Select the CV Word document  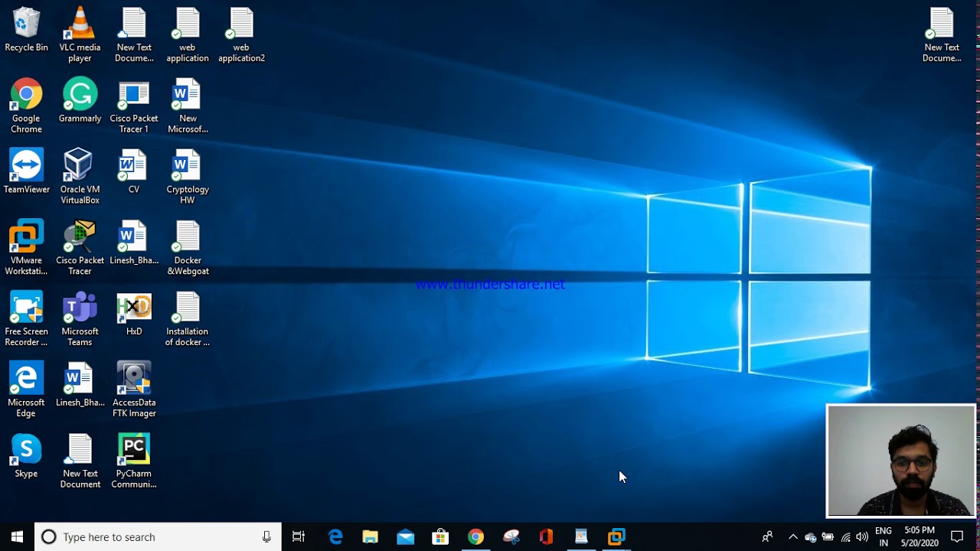point(134,172)
